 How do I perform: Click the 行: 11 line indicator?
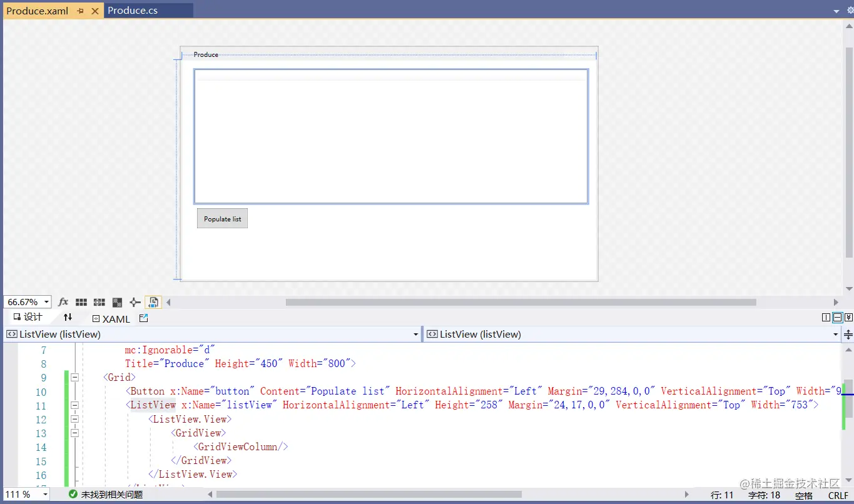722,495
